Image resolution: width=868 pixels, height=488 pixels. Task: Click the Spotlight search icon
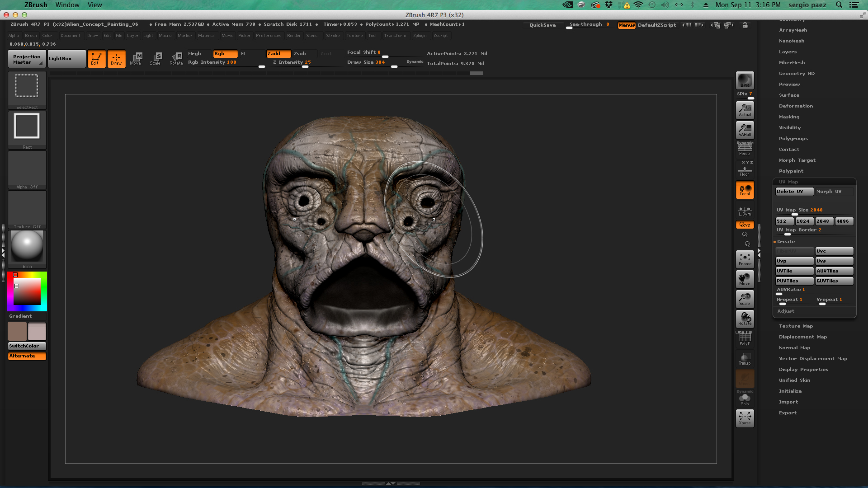[x=839, y=5]
